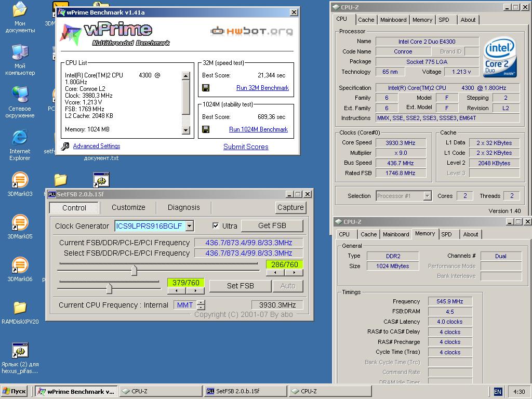This screenshot has width=532, height=399.
Task: Click the 436.7 MHz Bus Speed value
Action: coord(401,163)
